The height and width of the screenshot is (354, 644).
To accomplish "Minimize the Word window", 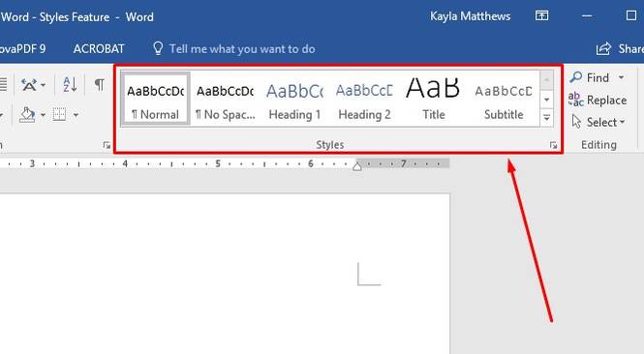I will tap(587, 16).
